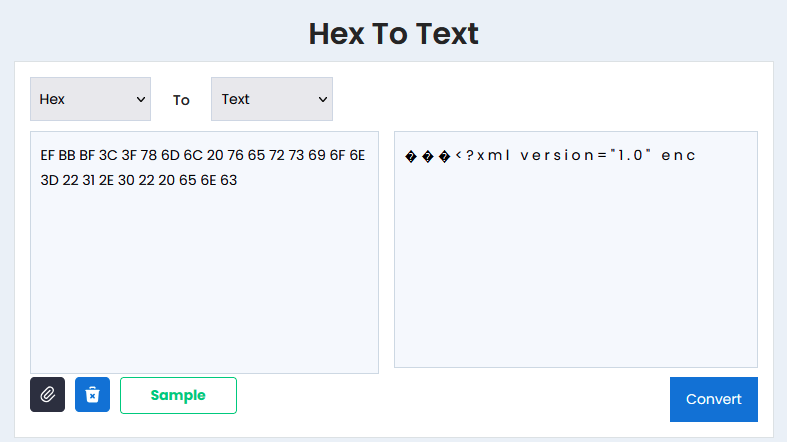Place cursor on the EF BB BF line
Viewport: 787px width, 442px height.
203,156
